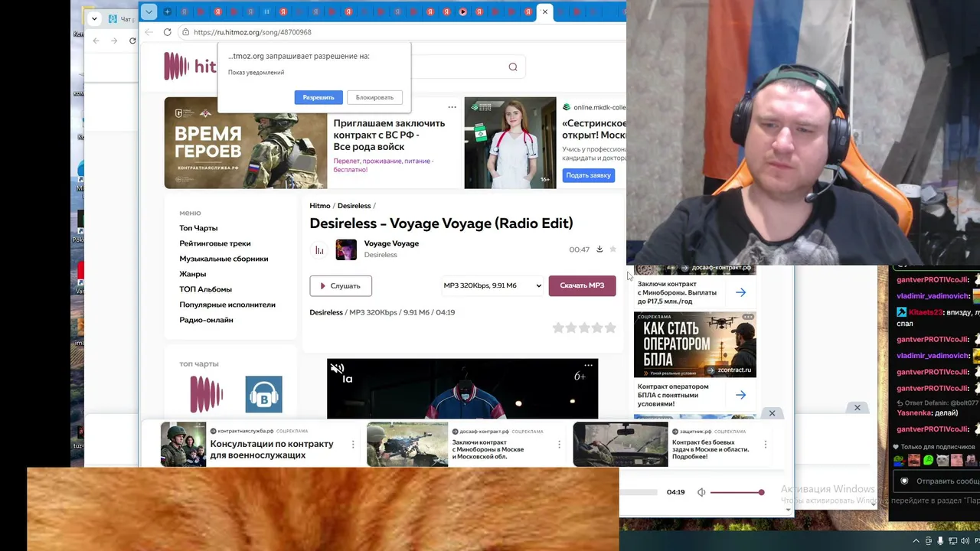Click the track progress bar before 04:19
Viewport: 980px width, 551px height.
639,492
